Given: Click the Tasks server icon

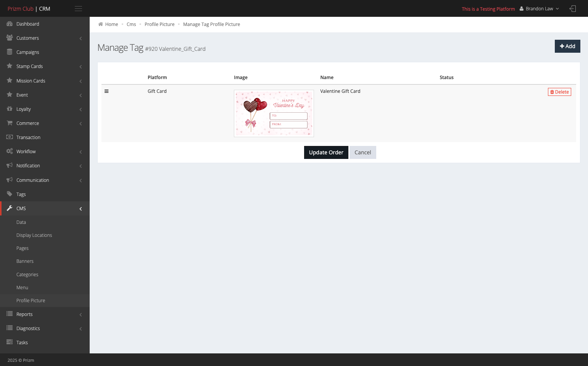Looking at the screenshot, I should (x=10, y=342).
